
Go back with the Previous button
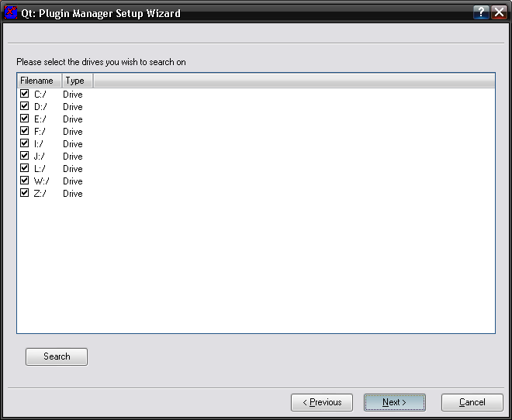pyautogui.click(x=321, y=402)
